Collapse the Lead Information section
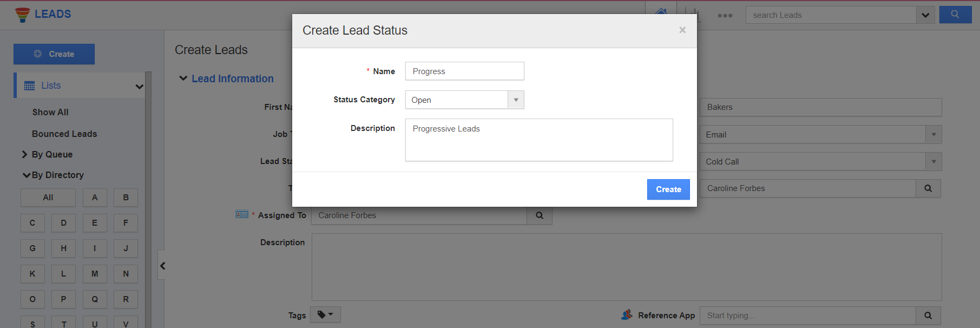 coord(183,78)
